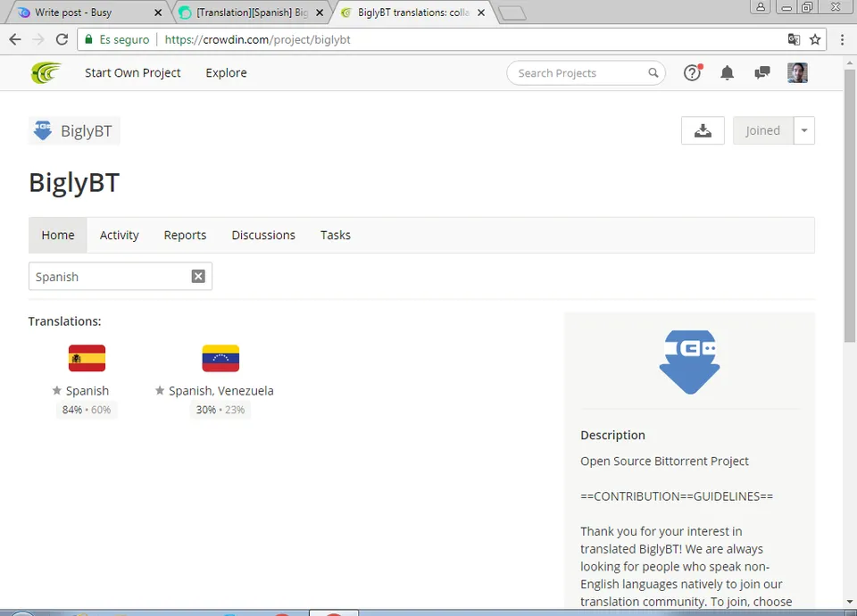Click the address bar URL
Image resolution: width=857 pixels, height=616 pixels.
pos(257,39)
